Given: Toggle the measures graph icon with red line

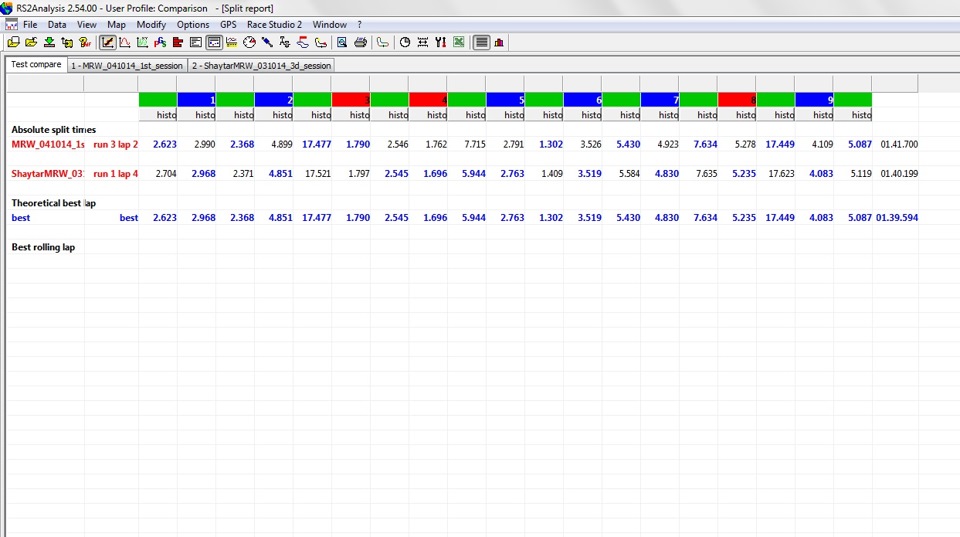Looking at the screenshot, I should coord(107,42).
